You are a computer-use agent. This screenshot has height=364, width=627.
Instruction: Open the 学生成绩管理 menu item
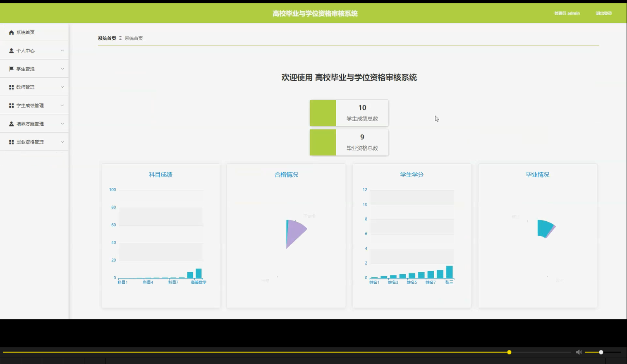tap(34, 105)
